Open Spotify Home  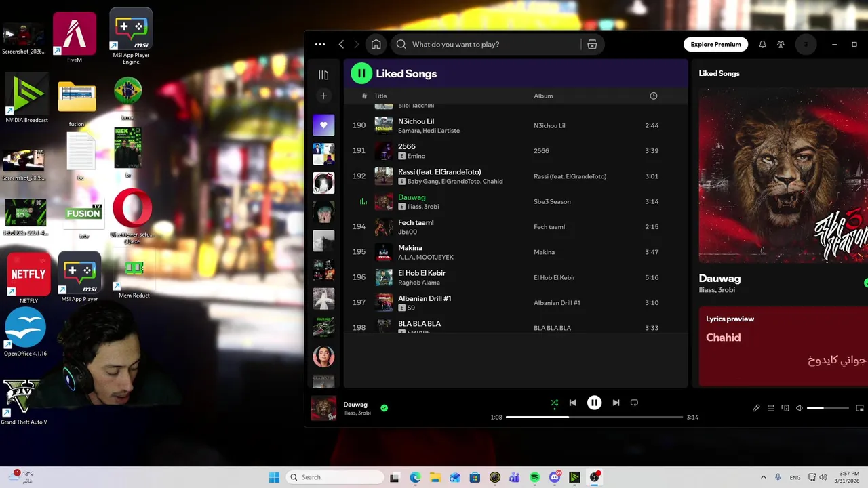pyautogui.click(x=376, y=44)
